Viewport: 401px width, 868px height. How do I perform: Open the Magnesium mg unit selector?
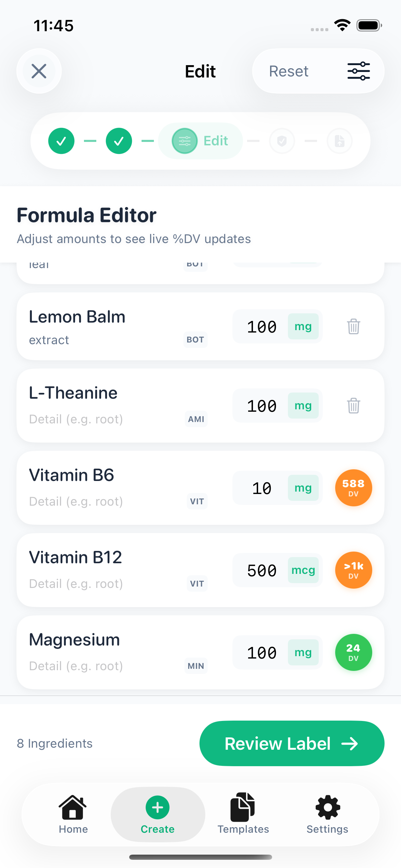coord(303,652)
